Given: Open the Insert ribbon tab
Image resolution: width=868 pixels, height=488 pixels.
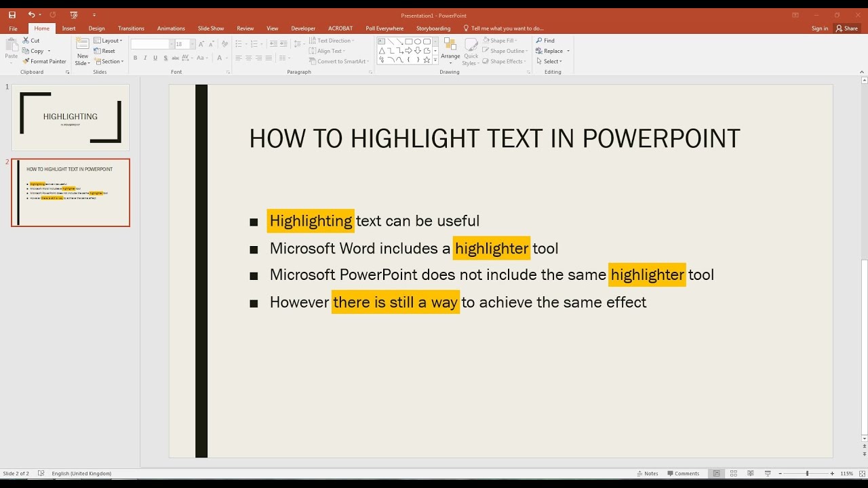Looking at the screenshot, I should point(68,28).
